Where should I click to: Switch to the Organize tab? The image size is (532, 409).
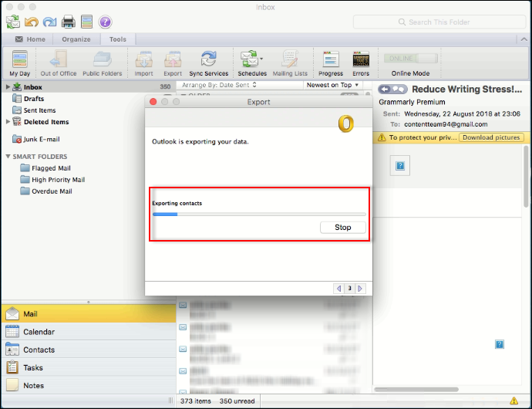[x=76, y=39]
